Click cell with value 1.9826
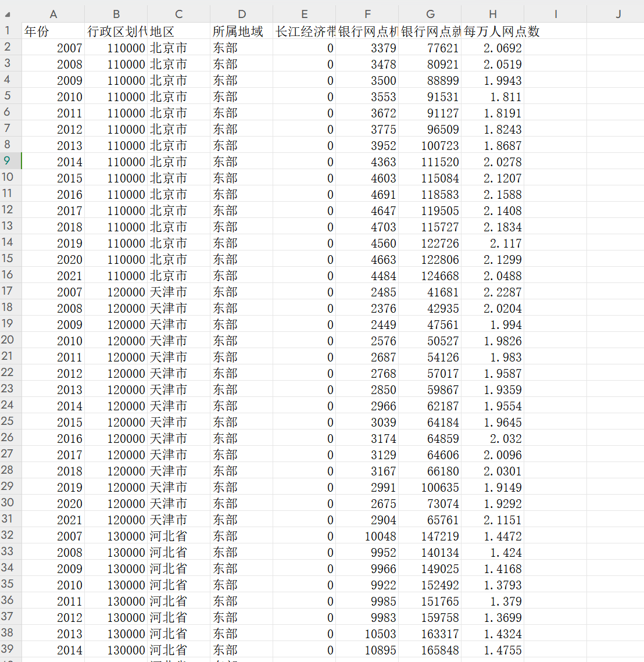Image resolution: width=644 pixels, height=662 pixels. pyautogui.click(x=493, y=341)
